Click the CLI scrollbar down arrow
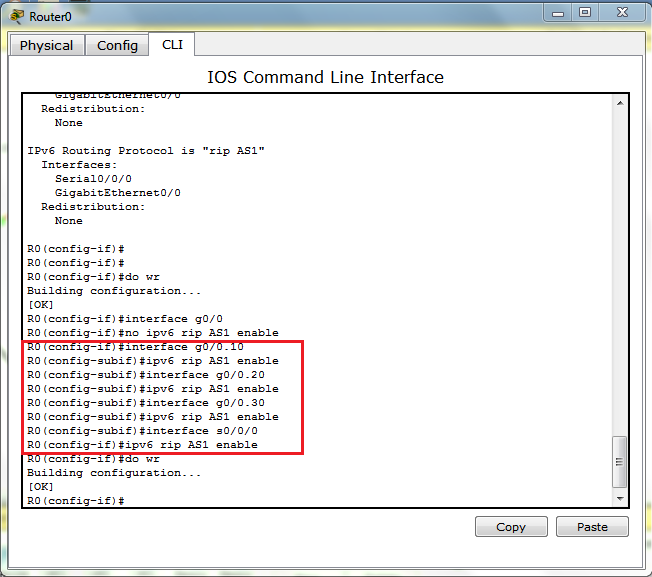 [x=620, y=498]
